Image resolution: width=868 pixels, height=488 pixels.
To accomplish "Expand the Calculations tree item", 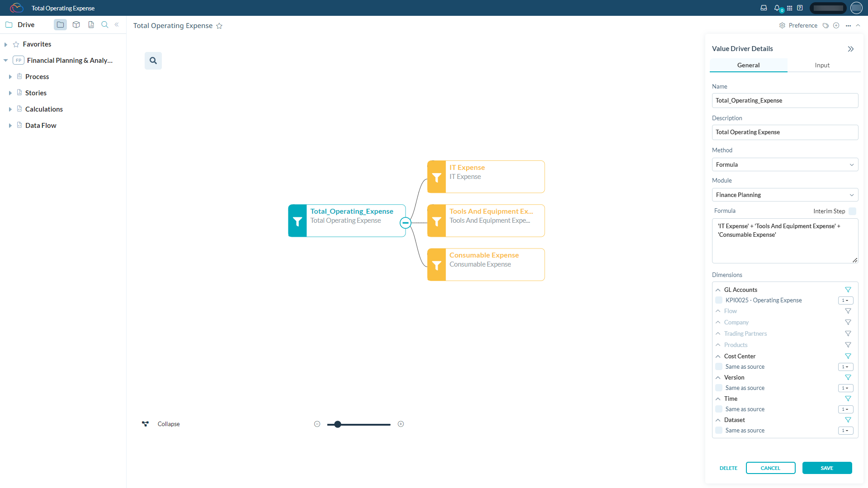I will pos(10,109).
